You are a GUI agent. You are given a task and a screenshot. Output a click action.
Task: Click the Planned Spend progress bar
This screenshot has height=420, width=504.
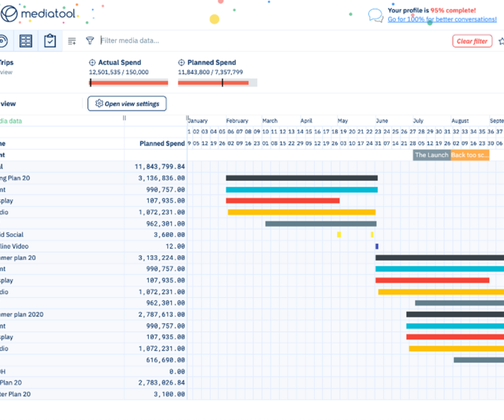217,83
